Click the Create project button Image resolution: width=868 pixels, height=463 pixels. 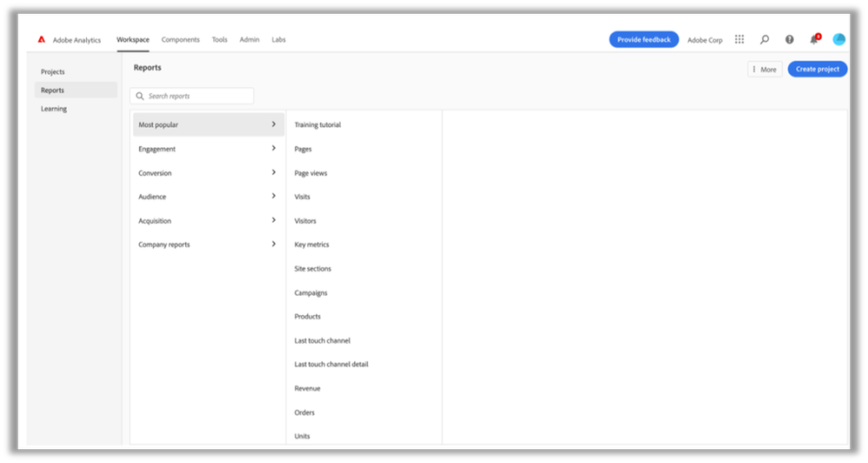[x=817, y=69]
